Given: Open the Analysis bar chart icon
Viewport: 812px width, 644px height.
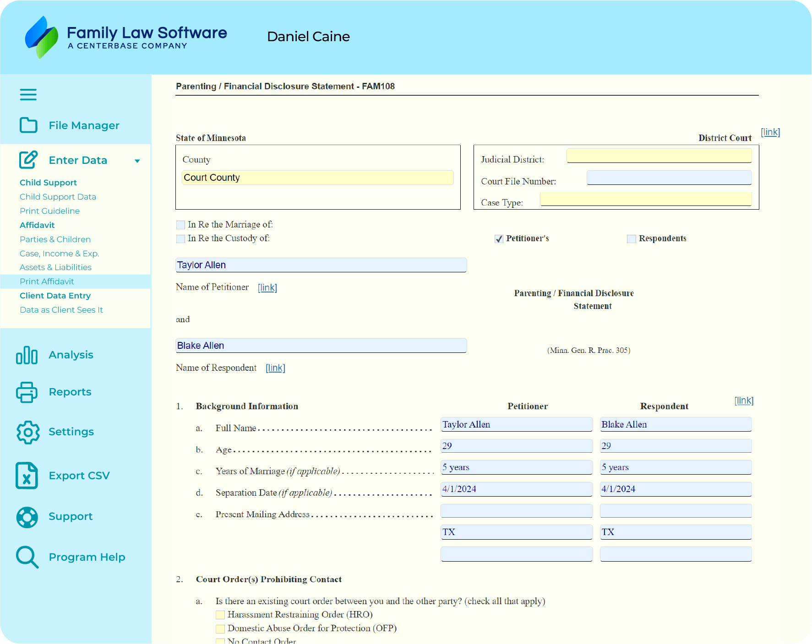Looking at the screenshot, I should (27, 355).
